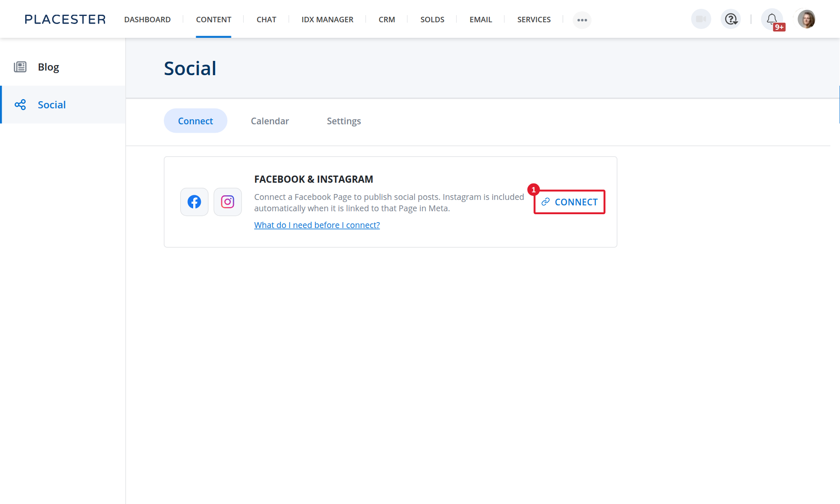Screen dimensions: 840x504
Task: Switch to the Calendar tab
Action: [270, 121]
